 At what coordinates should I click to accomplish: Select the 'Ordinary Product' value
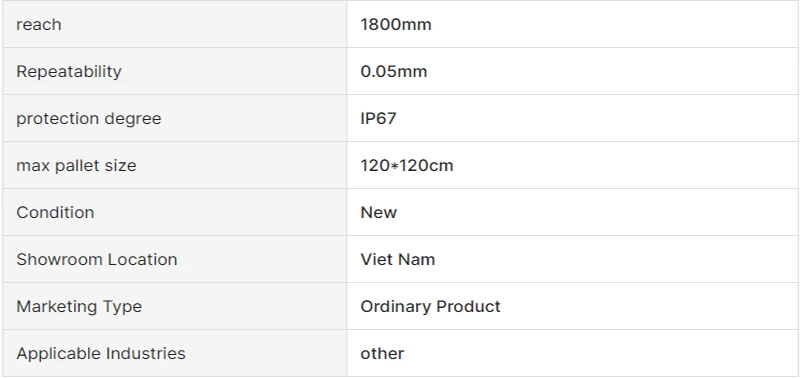[431, 306]
